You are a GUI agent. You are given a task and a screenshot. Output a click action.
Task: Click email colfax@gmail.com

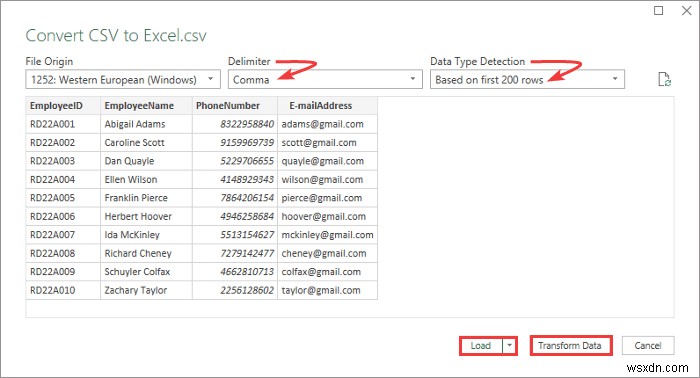(321, 272)
